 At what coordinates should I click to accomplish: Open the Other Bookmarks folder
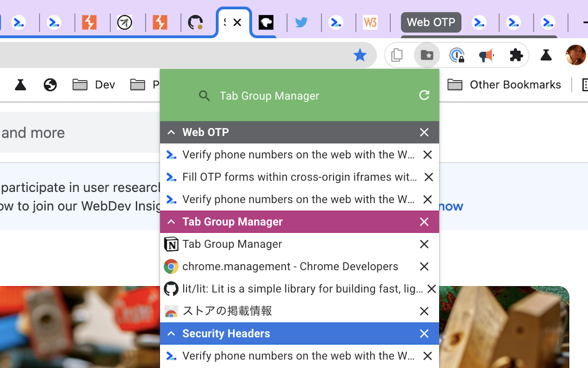click(x=504, y=85)
